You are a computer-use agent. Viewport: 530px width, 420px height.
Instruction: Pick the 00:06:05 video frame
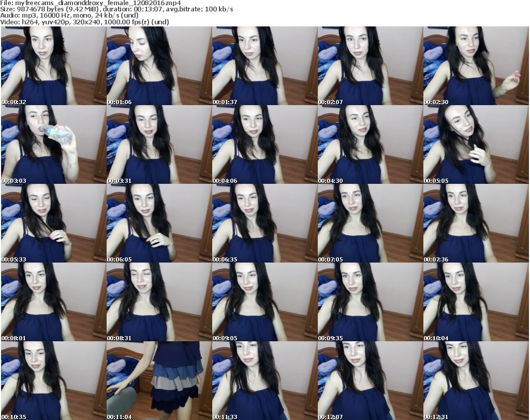point(159,223)
